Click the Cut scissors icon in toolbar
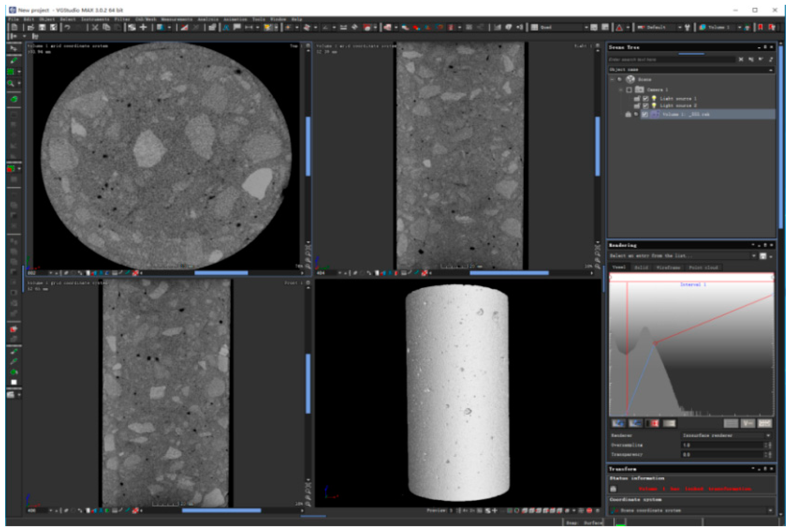The height and width of the screenshot is (532, 792). click(x=95, y=27)
